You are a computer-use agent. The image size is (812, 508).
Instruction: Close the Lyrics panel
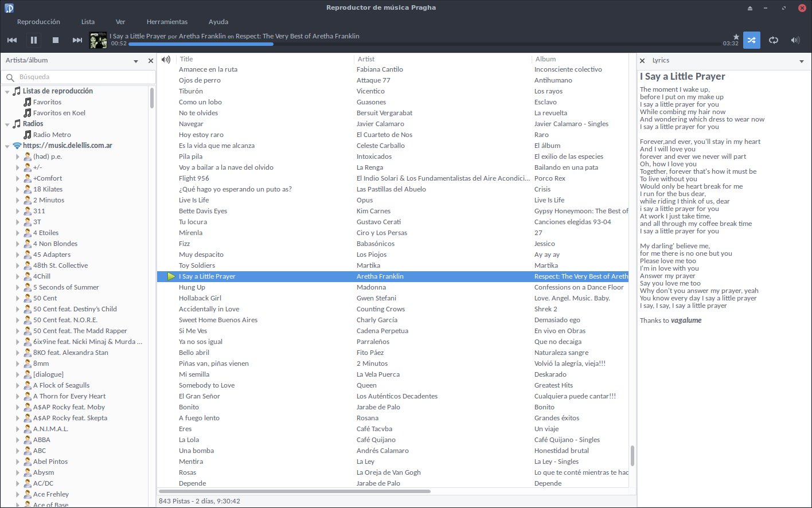(642, 61)
